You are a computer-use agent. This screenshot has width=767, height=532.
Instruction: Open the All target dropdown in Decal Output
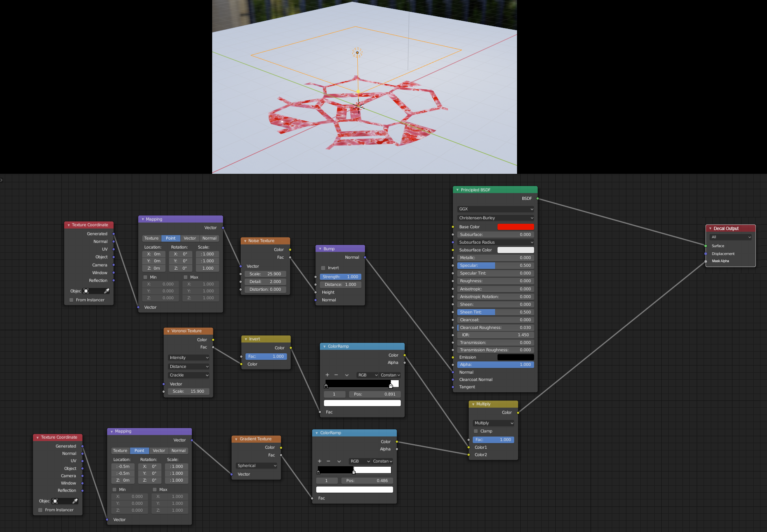pyautogui.click(x=731, y=237)
